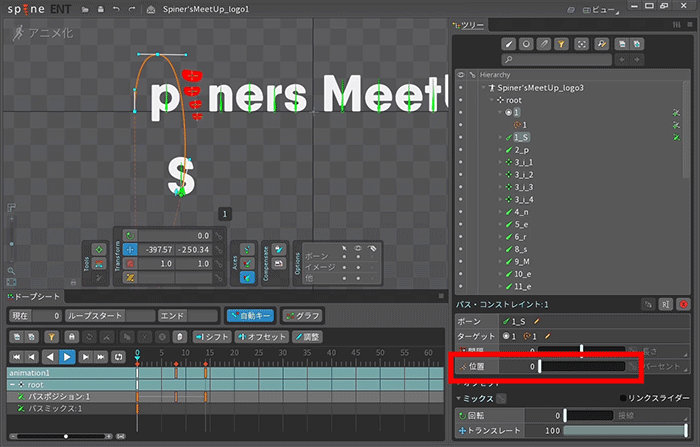Redo the last undone action
Screen dimensions: 700x447
click(132, 9)
